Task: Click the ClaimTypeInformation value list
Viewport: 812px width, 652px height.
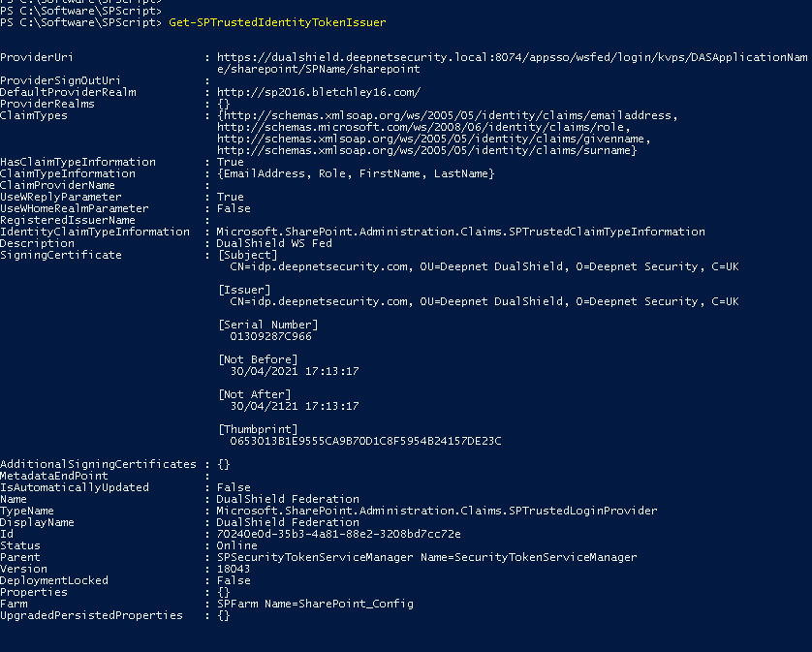Action: click(357, 173)
